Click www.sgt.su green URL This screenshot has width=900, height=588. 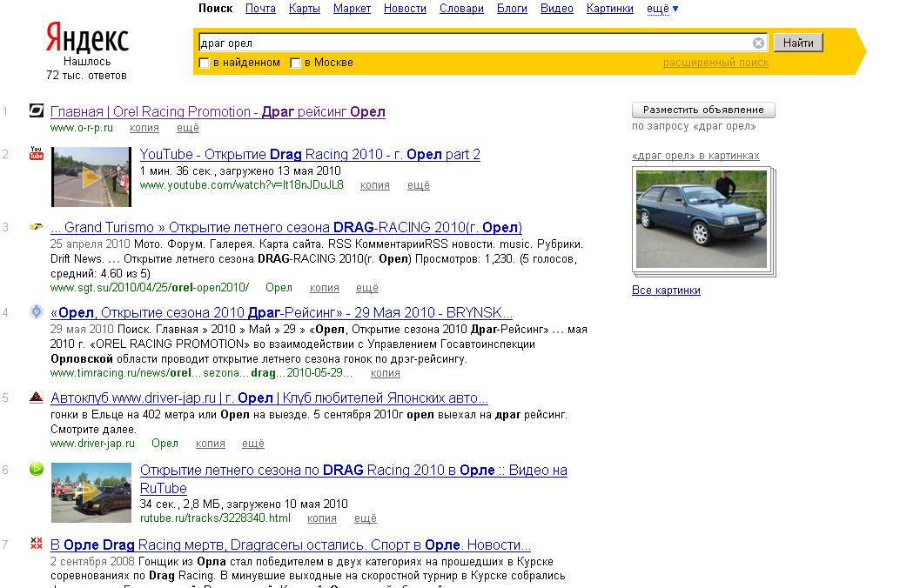click(150, 288)
